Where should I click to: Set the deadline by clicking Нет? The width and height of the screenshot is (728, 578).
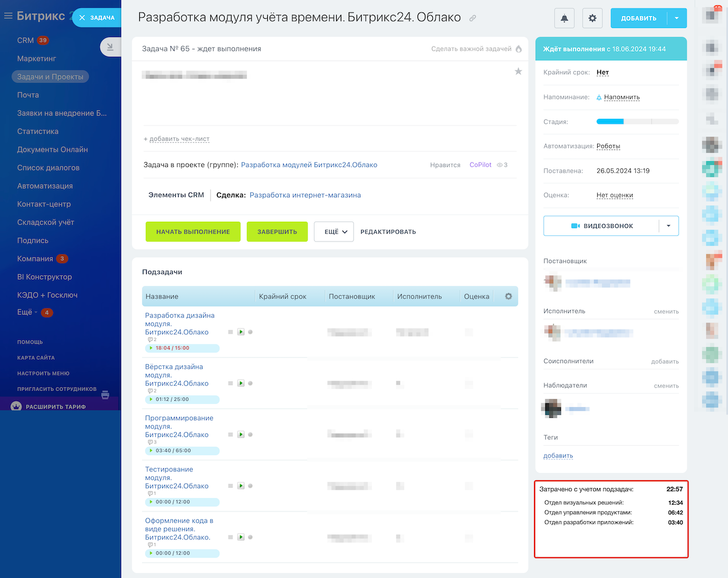[603, 72]
